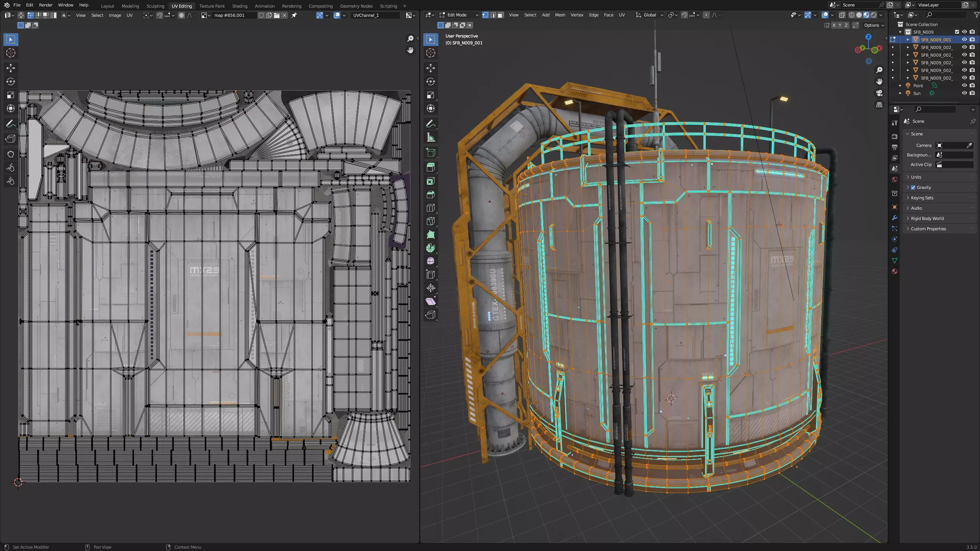The width and height of the screenshot is (980, 551).
Task: Select the Pinch tool in UV editor
Action: pos(11,181)
